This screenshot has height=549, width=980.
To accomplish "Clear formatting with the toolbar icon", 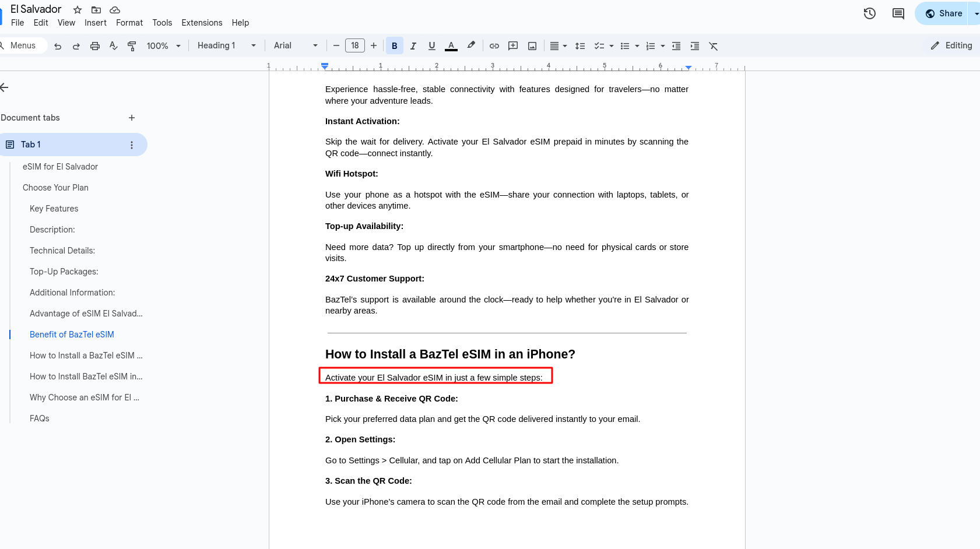I will pyautogui.click(x=713, y=46).
